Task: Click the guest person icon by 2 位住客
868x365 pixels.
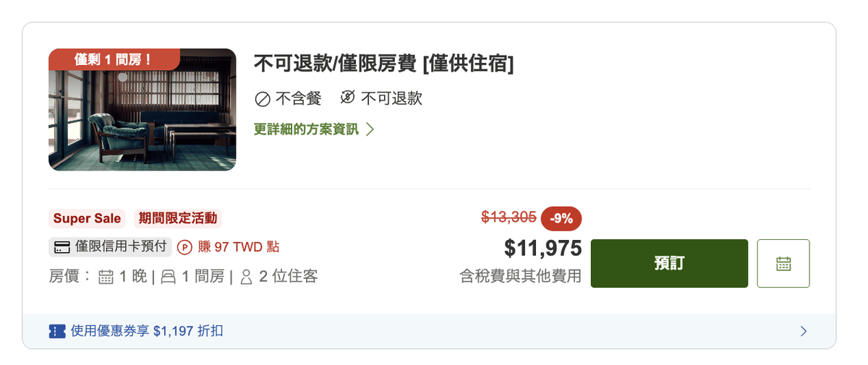Action: (246, 276)
